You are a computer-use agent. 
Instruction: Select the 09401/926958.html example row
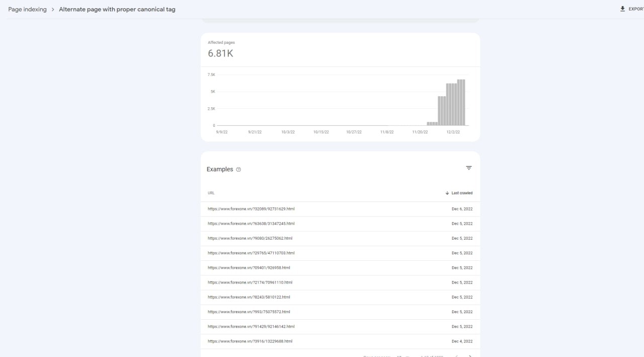[249, 267]
